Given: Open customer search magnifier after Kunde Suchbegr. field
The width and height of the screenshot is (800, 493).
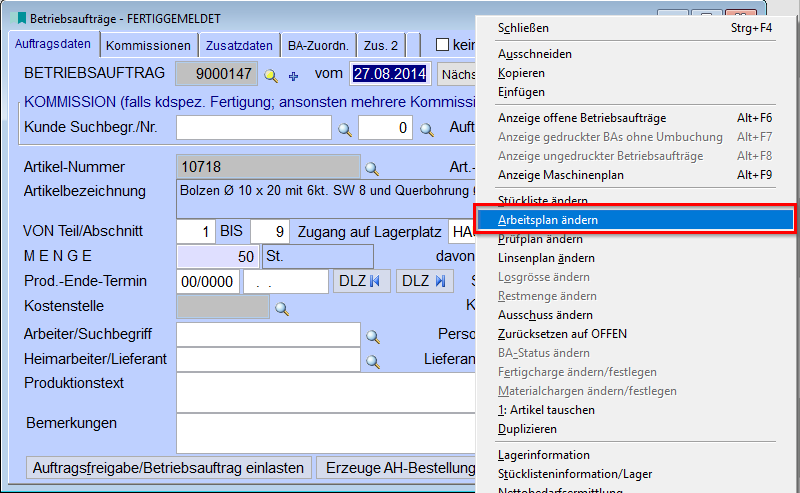Looking at the screenshot, I should click(x=345, y=130).
